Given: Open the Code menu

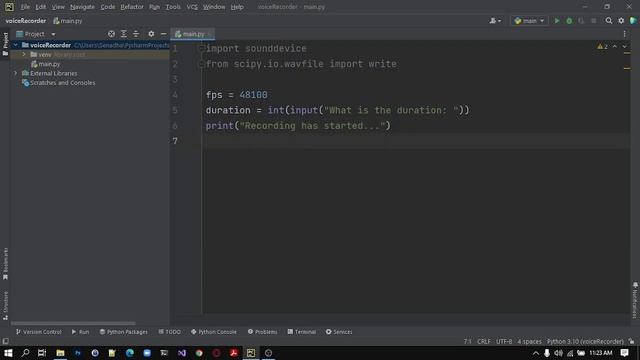Looking at the screenshot, I should click(x=108, y=7).
